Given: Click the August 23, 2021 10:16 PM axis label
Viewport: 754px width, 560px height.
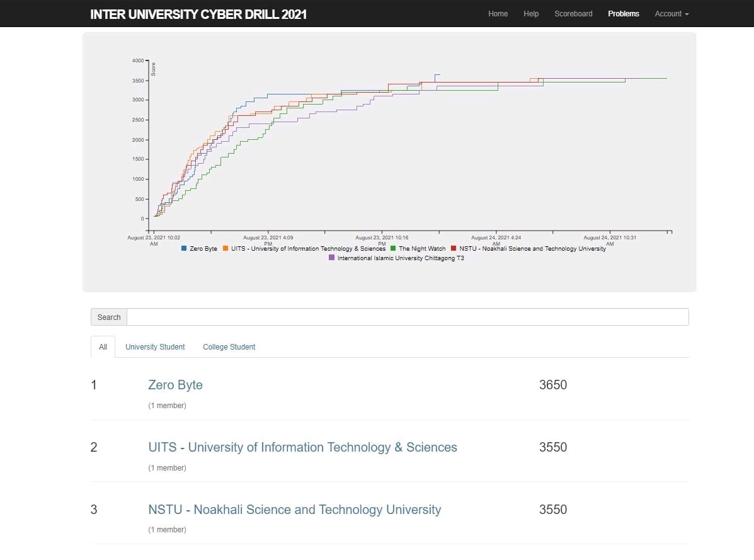Looking at the screenshot, I should [x=382, y=241].
